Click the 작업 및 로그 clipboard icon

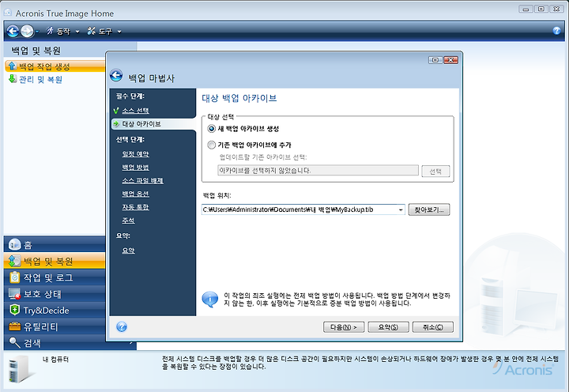click(x=14, y=277)
